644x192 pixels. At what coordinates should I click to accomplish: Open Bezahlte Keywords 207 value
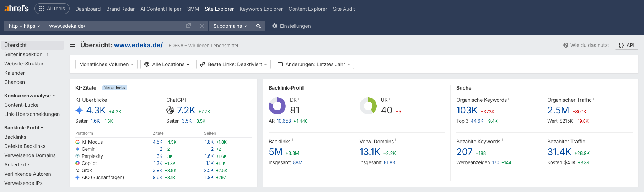coord(465,152)
